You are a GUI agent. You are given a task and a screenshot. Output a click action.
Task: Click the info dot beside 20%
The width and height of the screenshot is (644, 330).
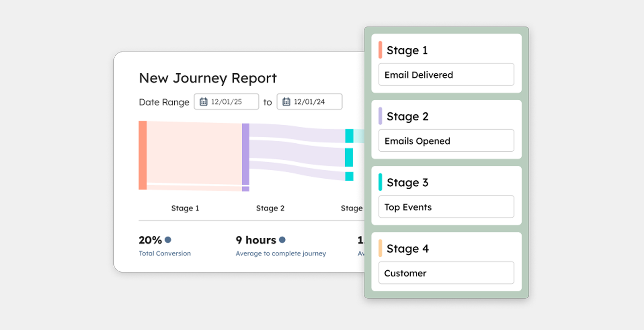[x=168, y=240]
